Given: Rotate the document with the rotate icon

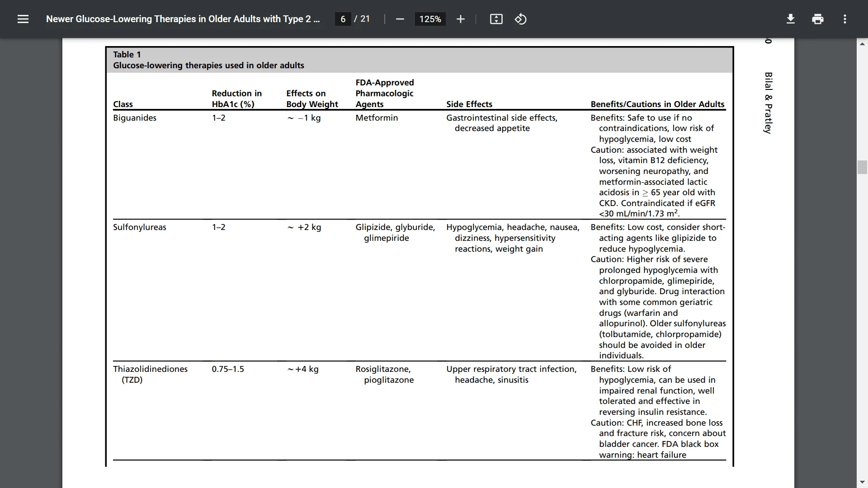Looking at the screenshot, I should click(x=520, y=19).
